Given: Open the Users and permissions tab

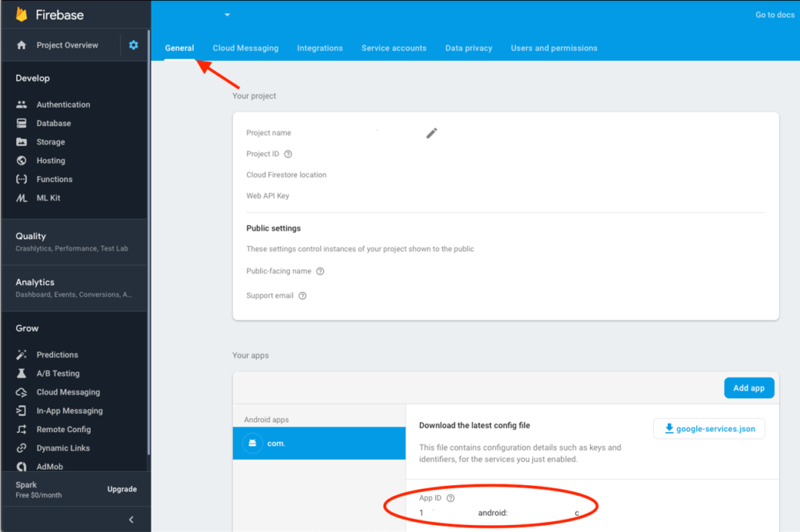Looking at the screenshot, I should tap(554, 48).
